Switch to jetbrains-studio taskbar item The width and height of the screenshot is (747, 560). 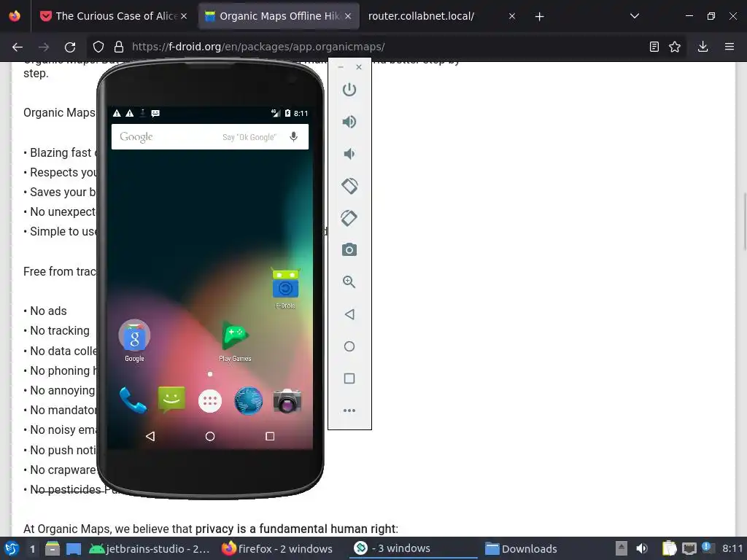149,548
